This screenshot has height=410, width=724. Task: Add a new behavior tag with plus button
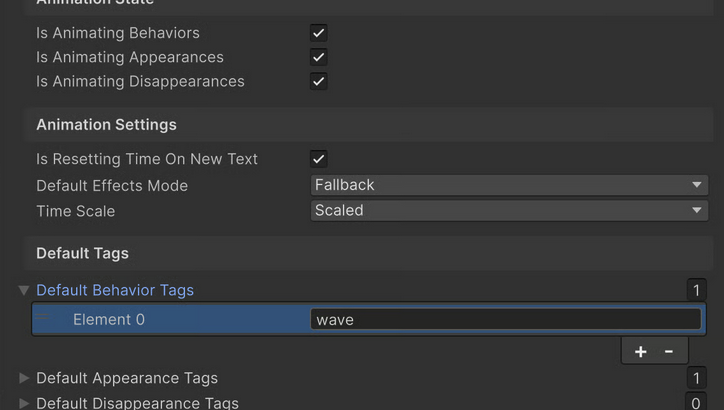(641, 351)
